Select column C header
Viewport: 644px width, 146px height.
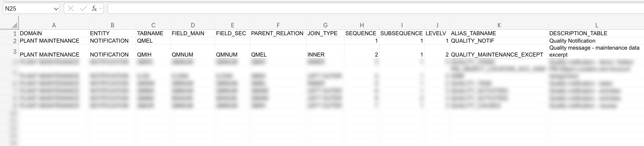[153, 25]
